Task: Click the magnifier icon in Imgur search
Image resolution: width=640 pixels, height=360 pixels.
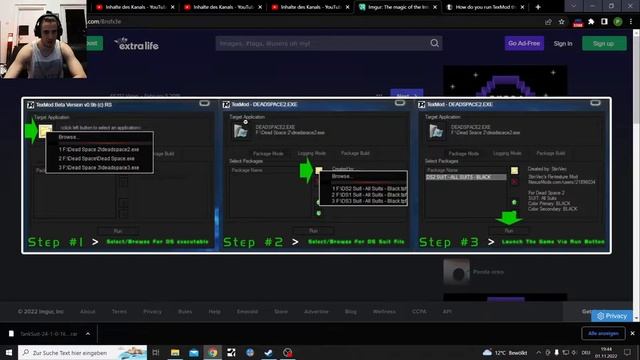Action: pos(435,43)
